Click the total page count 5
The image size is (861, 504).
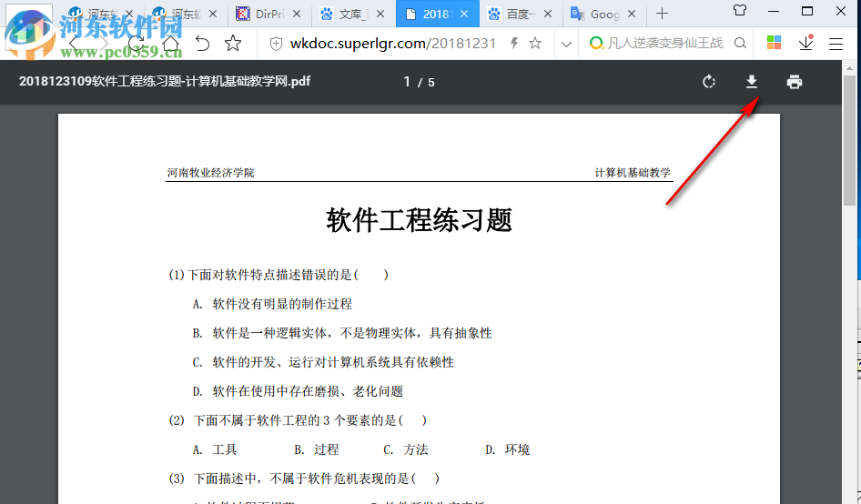click(431, 83)
